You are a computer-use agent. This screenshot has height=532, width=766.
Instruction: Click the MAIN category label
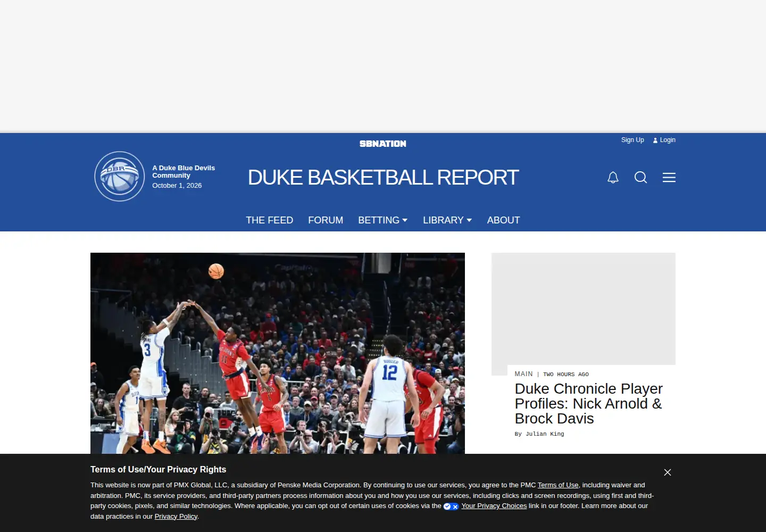[x=523, y=374]
